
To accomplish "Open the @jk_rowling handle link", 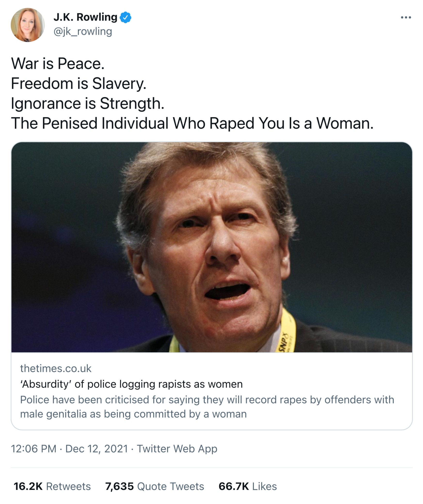I will 83,32.
